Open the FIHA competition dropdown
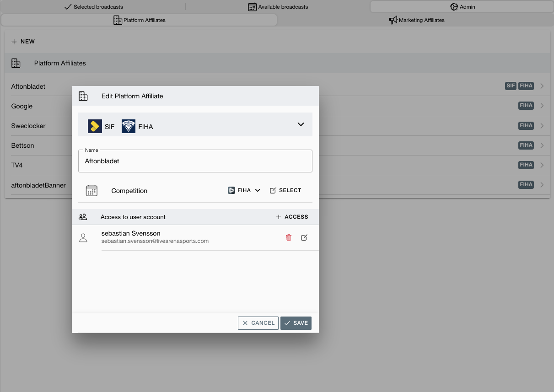The height and width of the screenshot is (392, 554). [244, 190]
